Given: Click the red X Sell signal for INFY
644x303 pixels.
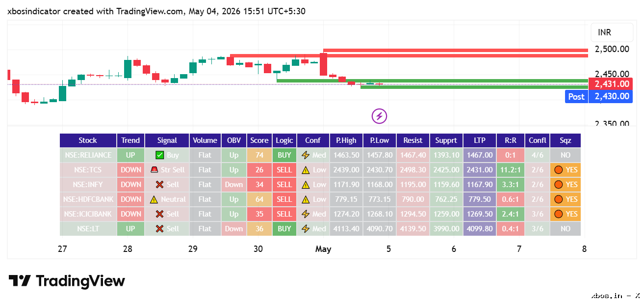Looking at the screenshot, I should (x=167, y=185).
